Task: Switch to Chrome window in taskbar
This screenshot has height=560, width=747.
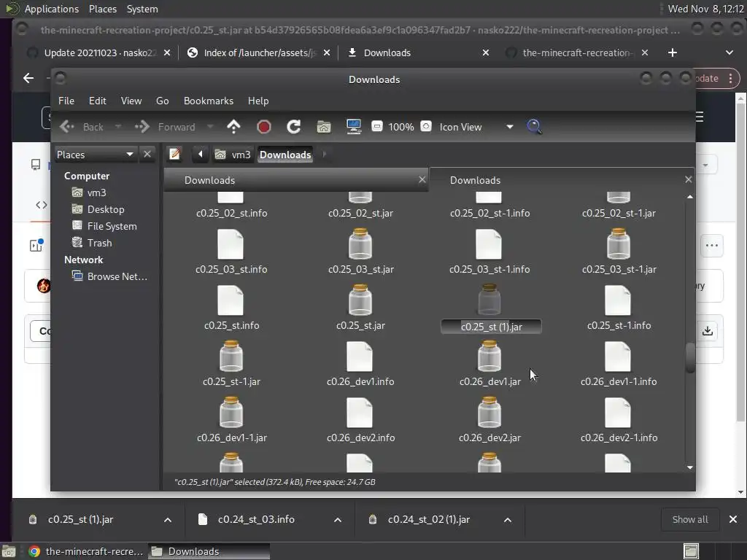Action: tap(86, 551)
